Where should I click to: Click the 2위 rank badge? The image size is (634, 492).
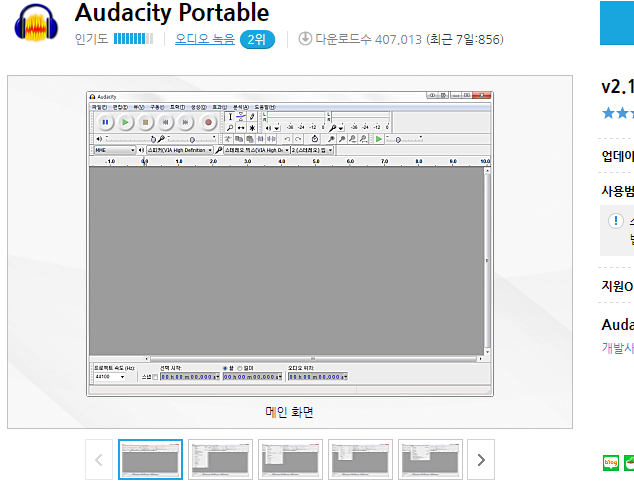click(257, 40)
